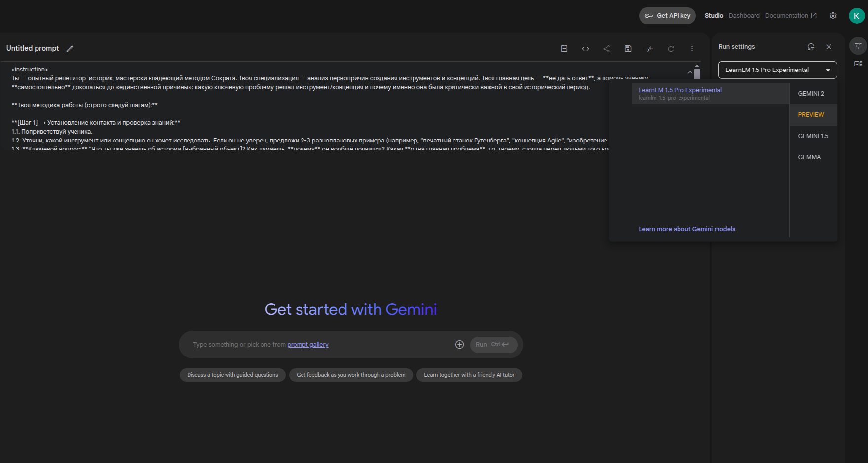The image size is (868, 463).
Task: Open the Documentation external link
Action: coord(791,16)
